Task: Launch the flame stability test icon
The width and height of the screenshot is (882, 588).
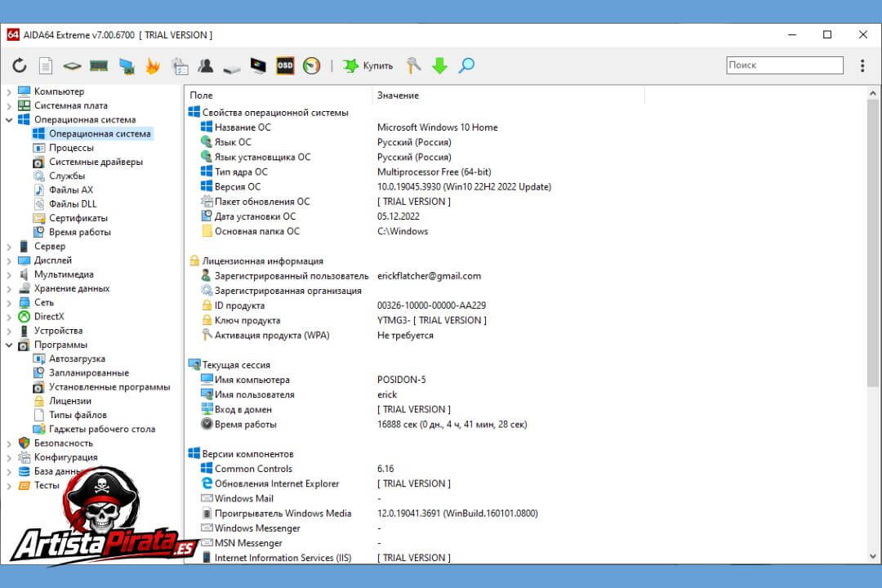Action: 153,66
